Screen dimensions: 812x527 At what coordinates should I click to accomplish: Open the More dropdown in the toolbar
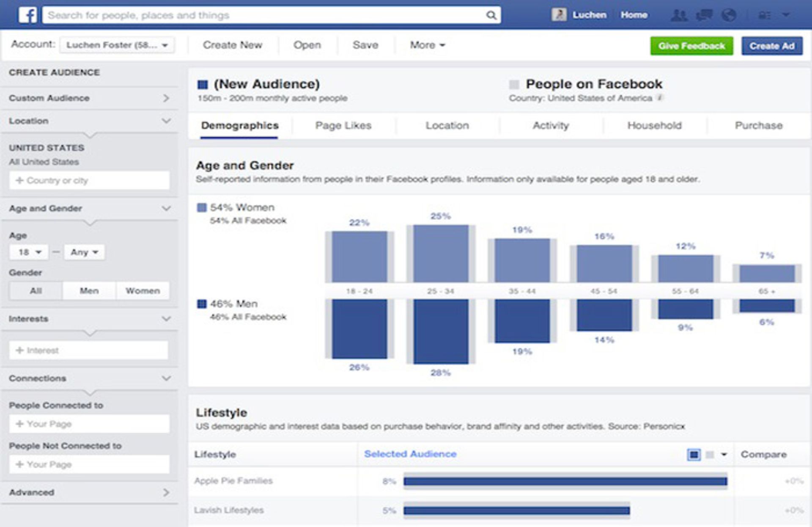coord(425,45)
